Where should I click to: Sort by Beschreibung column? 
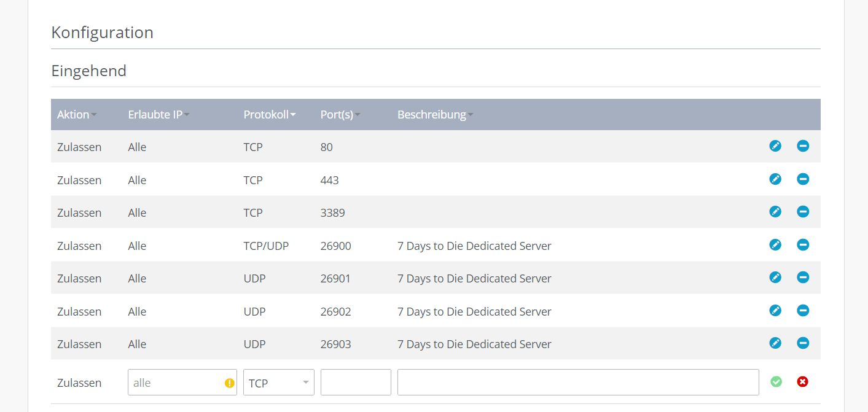tap(436, 115)
